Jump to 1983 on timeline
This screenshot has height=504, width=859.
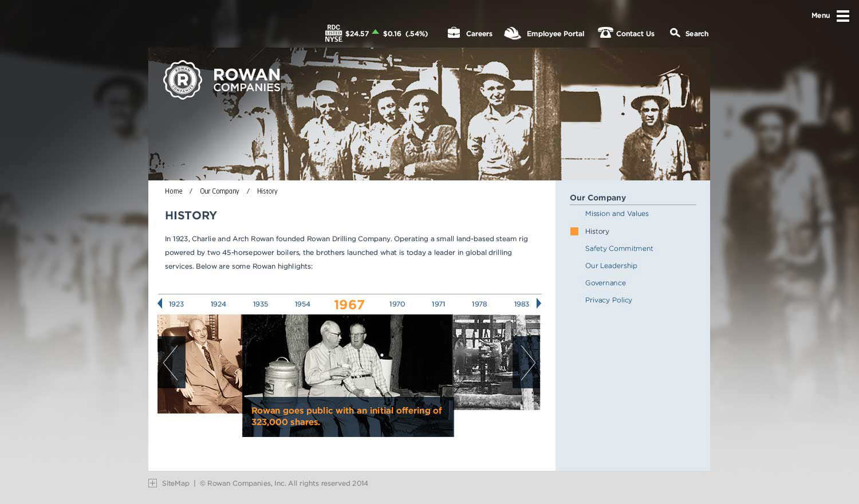coord(522,304)
